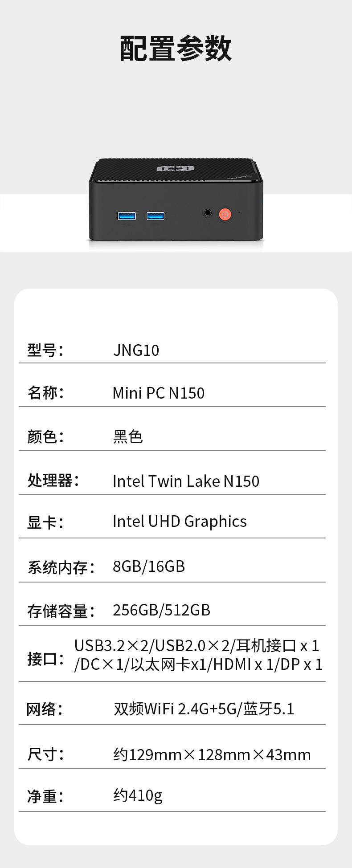Select the 256GB/512GB storage value
Image resolution: width=352 pixels, height=868 pixels.
(161, 610)
